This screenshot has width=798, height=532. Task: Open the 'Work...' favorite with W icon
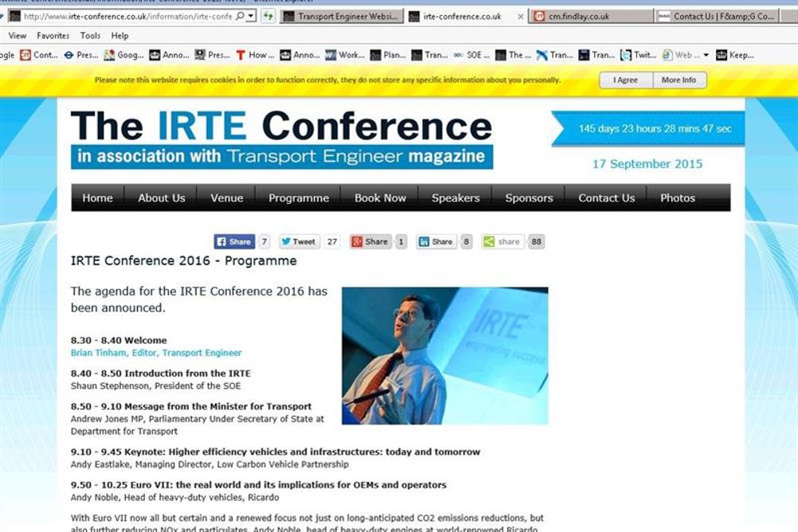[x=345, y=55]
